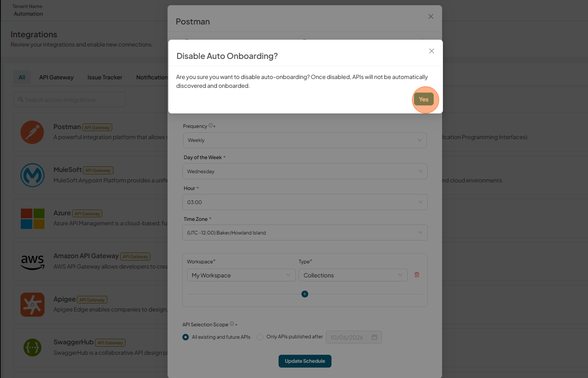Add a workspace row with plus icon
The image size is (588, 378).
click(305, 294)
